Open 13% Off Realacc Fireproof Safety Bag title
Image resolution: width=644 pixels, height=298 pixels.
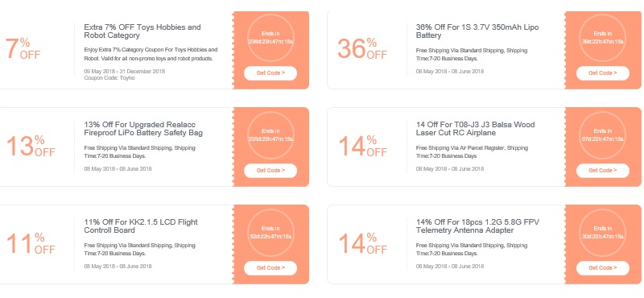[x=143, y=129]
